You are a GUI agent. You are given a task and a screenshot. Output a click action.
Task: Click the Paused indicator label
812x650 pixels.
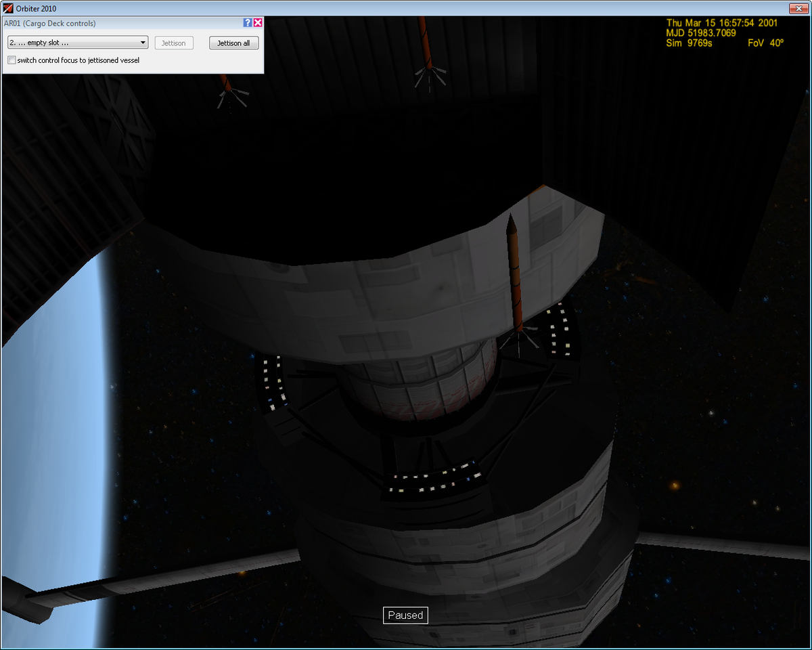click(405, 615)
